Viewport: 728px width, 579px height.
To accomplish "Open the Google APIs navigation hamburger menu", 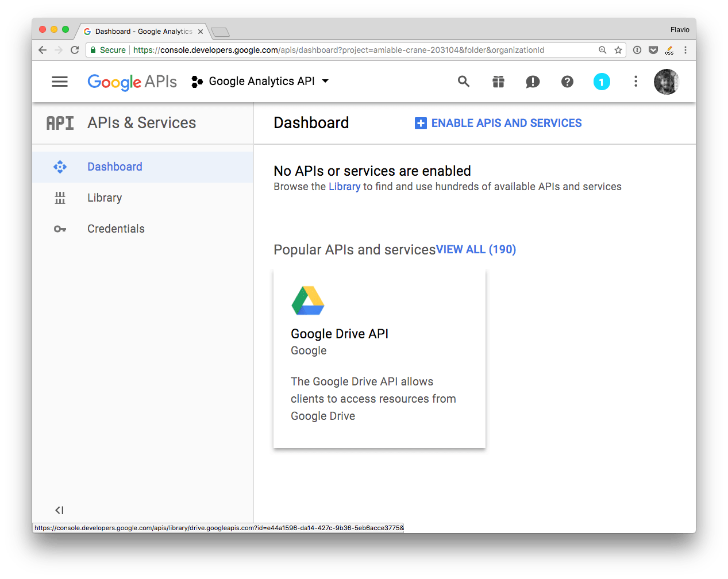I will [59, 81].
